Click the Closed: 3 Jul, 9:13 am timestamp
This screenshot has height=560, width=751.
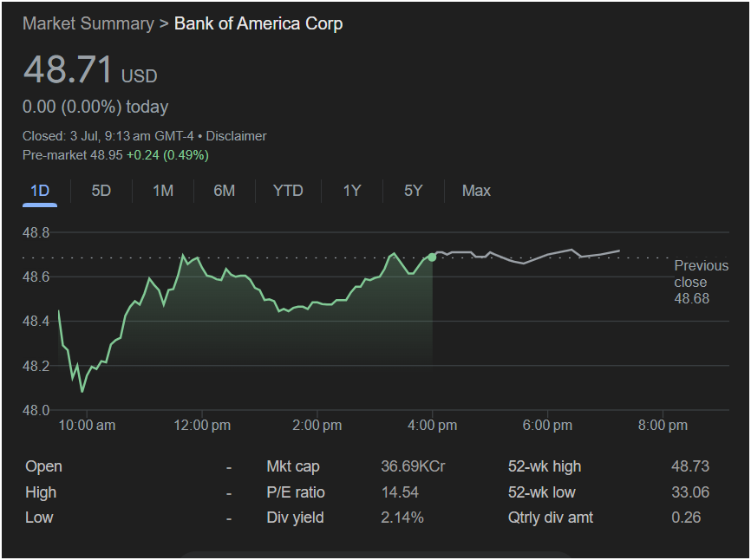(108, 136)
